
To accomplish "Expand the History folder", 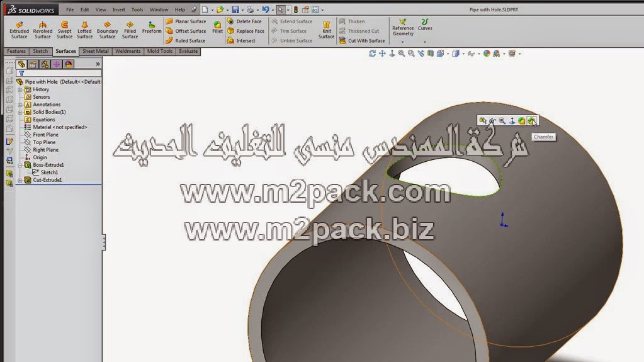I will point(20,89).
